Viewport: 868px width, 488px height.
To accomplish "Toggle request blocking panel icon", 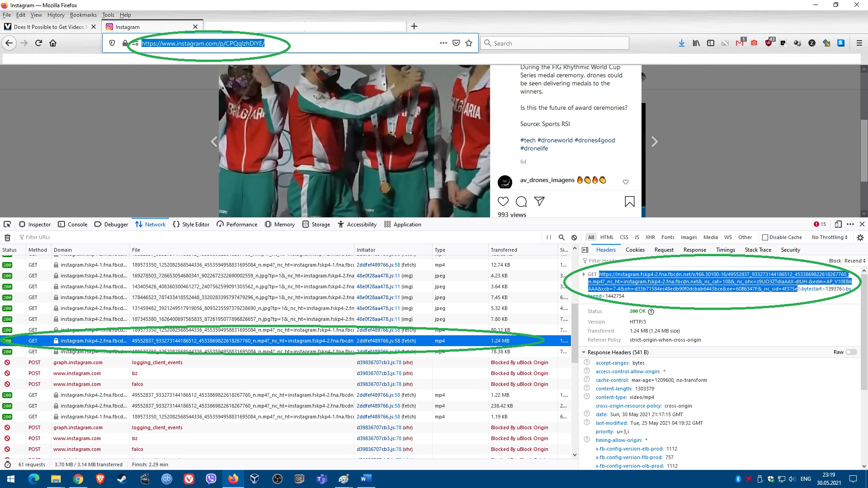I will [x=574, y=237].
